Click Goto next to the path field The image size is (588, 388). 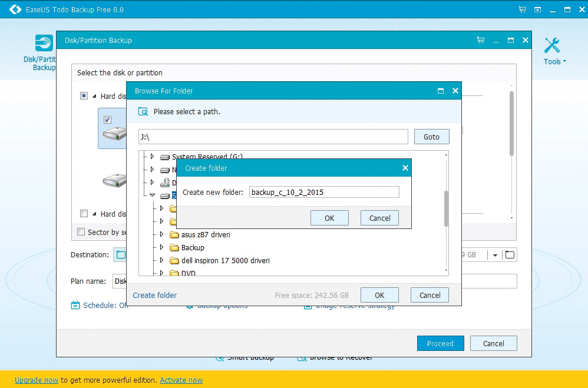coord(432,137)
